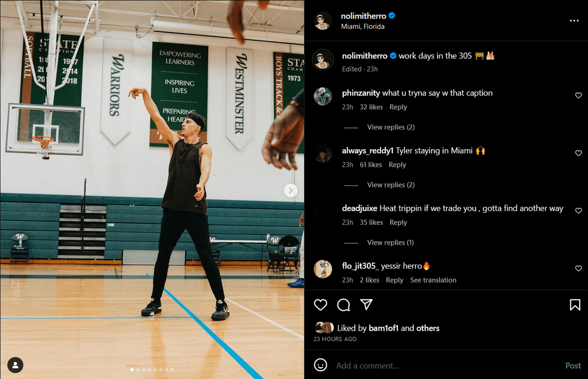Click See translation on flo_jit305_ comment
The height and width of the screenshot is (379, 588).
click(x=433, y=280)
